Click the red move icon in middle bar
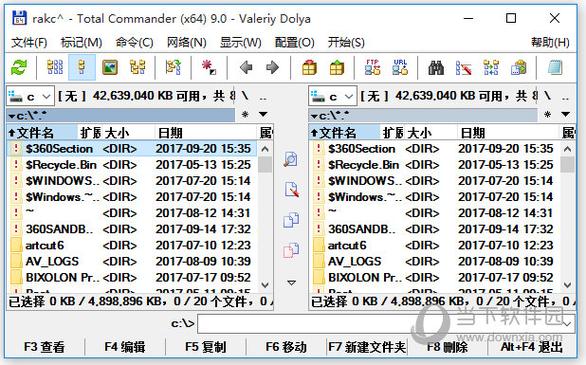 click(291, 250)
